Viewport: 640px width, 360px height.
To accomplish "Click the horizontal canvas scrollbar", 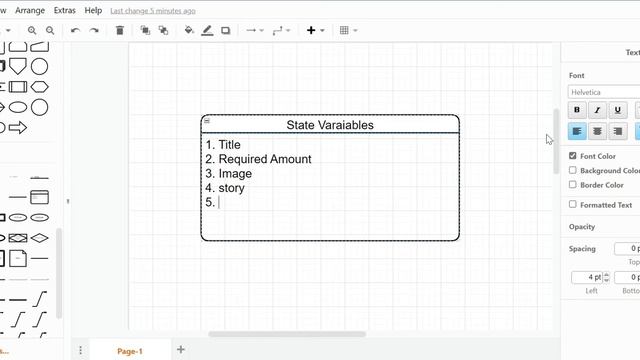I will click(287, 334).
